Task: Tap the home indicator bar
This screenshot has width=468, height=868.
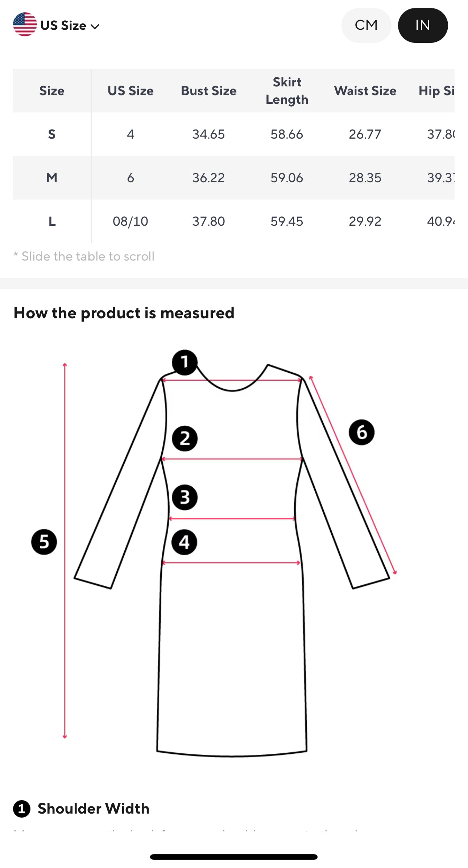Action: click(234, 857)
